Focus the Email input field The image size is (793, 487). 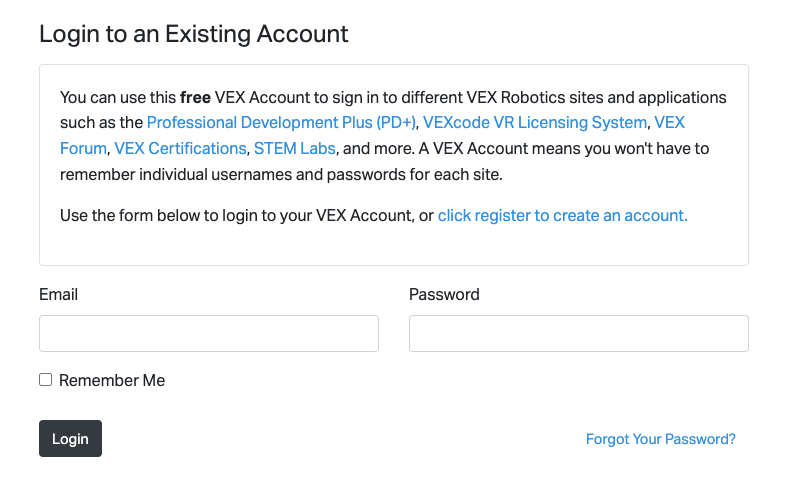pos(208,334)
